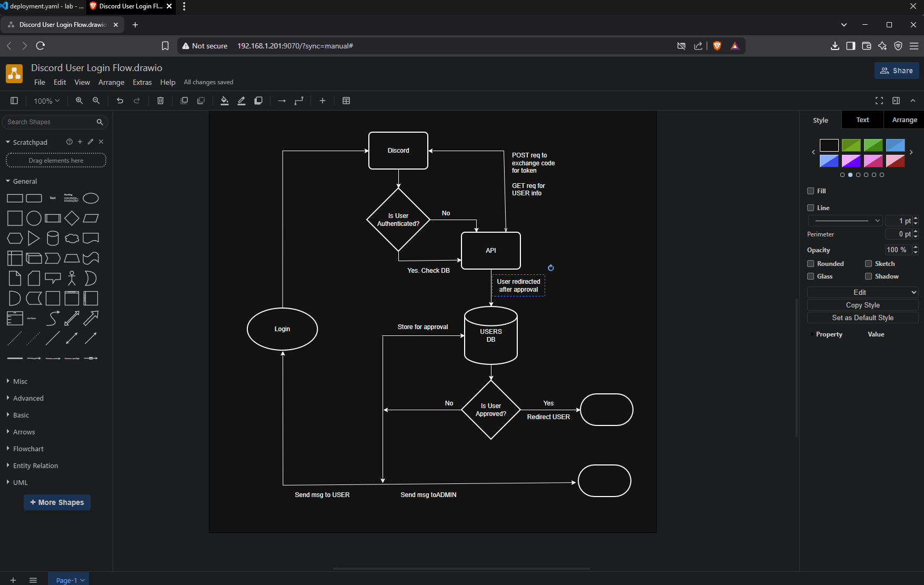Image resolution: width=924 pixels, height=585 pixels.
Task: Click the To Front icon
Action: click(184, 101)
